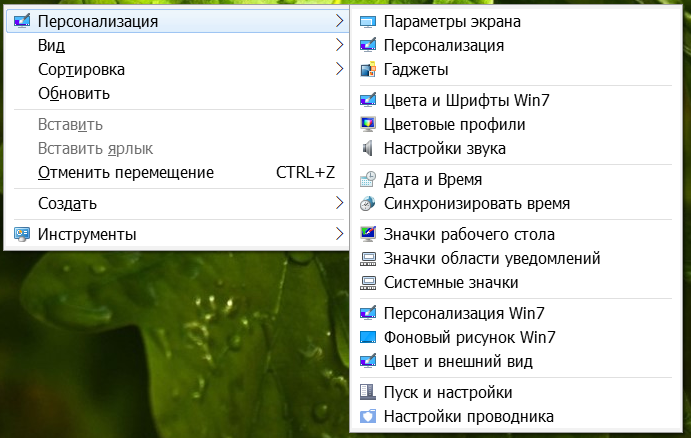Click the calendar icon beside Дата и Время

click(368, 180)
